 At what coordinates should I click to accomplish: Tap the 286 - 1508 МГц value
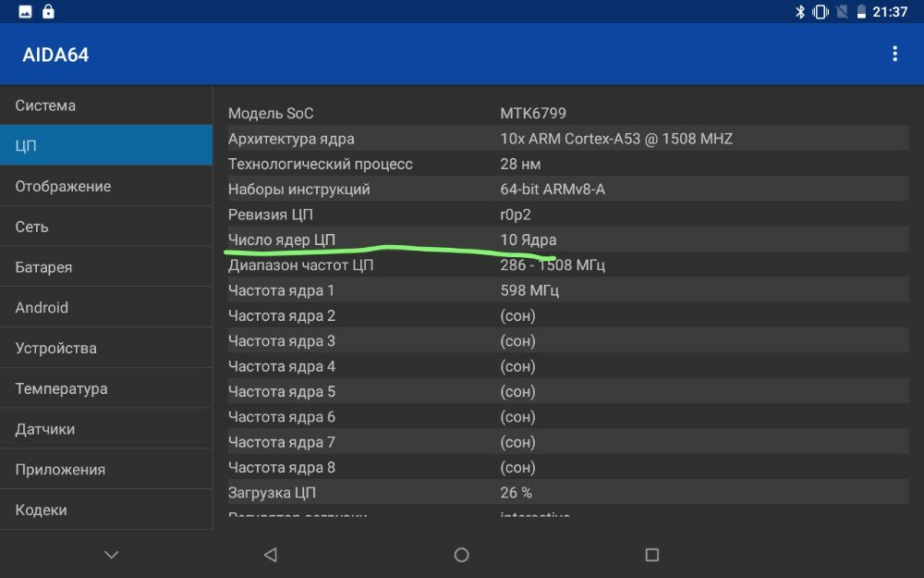coord(553,265)
